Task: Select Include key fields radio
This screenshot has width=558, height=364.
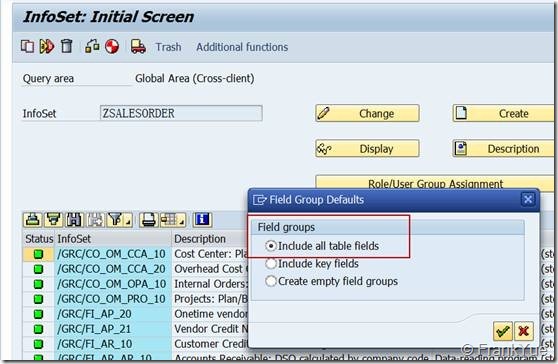Action: click(x=271, y=264)
